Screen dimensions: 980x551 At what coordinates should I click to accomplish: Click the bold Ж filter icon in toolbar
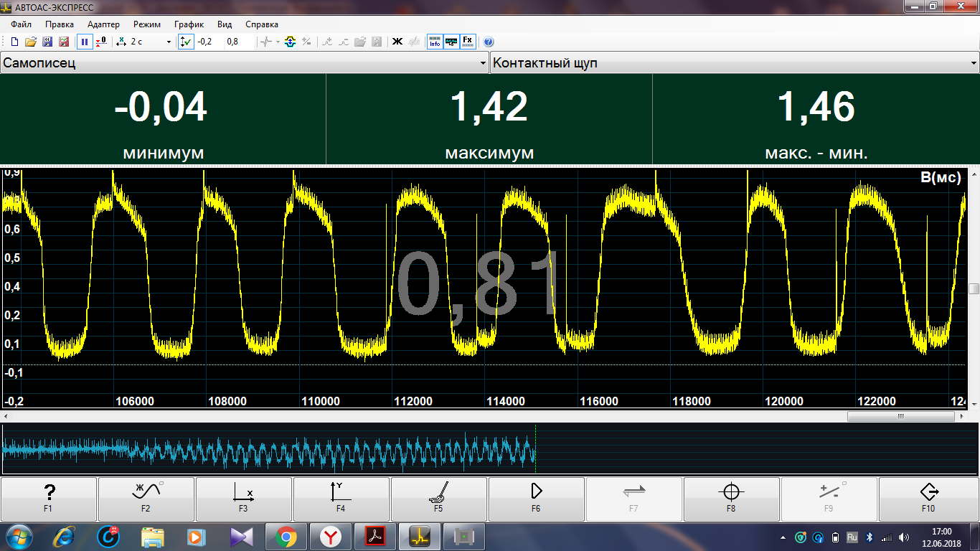[x=397, y=42]
